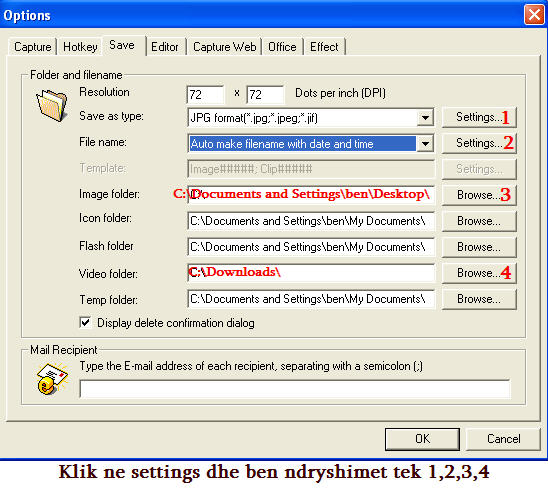Click the mail envelope icon in Mail Recipient
Screen dimensions: 548x489
coord(52,379)
